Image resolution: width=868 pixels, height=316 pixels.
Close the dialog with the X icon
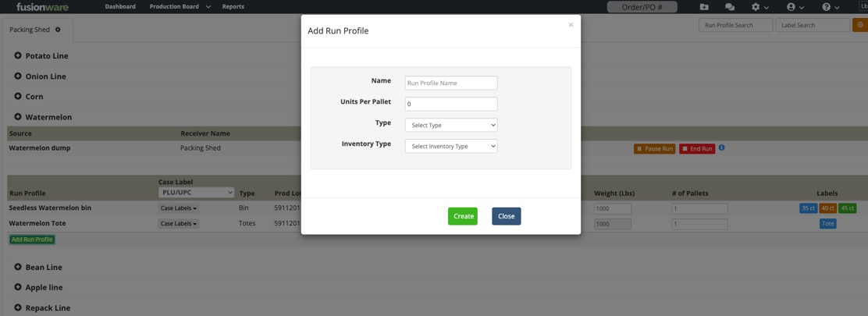point(571,25)
